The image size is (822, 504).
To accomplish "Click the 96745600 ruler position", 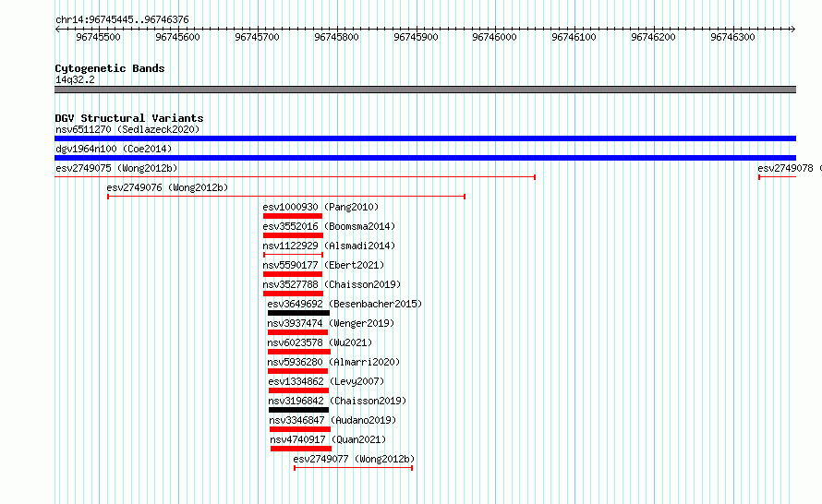I will (x=177, y=37).
